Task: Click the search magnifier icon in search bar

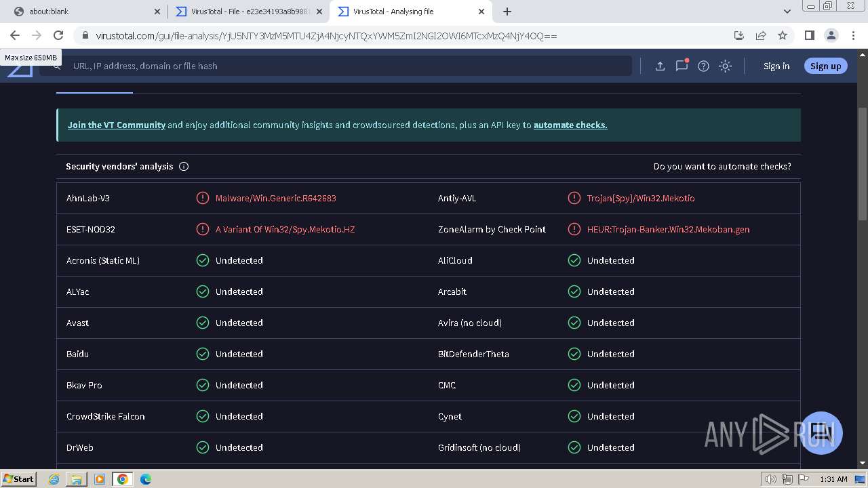Action: click(57, 66)
